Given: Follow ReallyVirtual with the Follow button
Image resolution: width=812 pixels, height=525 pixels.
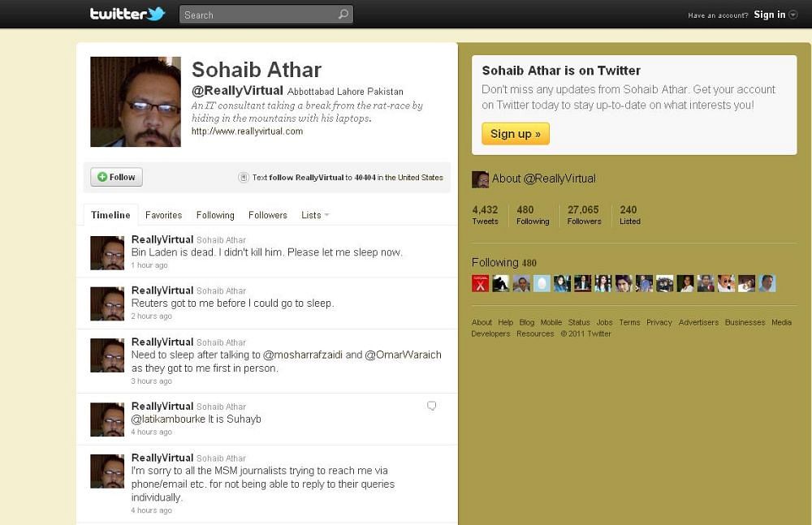Looking at the screenshot, I should pos(116,177).
